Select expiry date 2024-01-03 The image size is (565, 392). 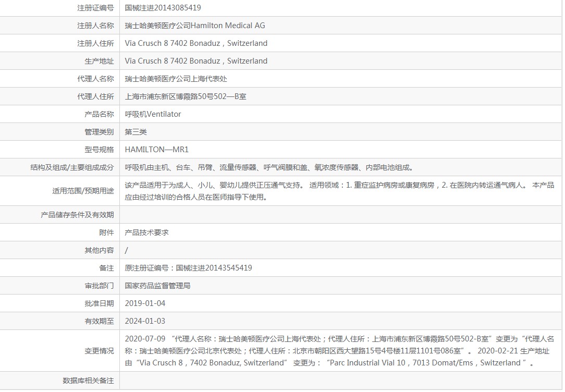tap(145, 321)
